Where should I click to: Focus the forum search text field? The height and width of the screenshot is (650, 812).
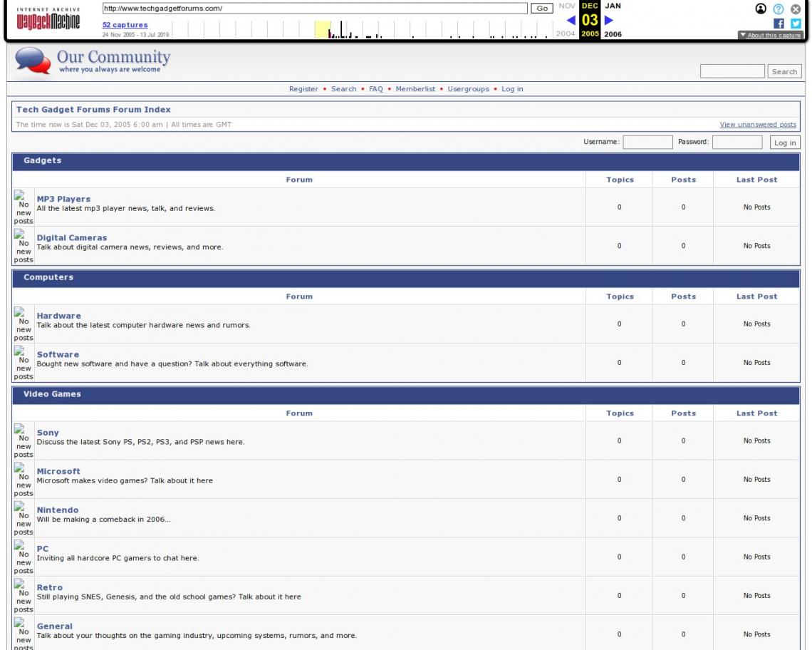(732, 71)
